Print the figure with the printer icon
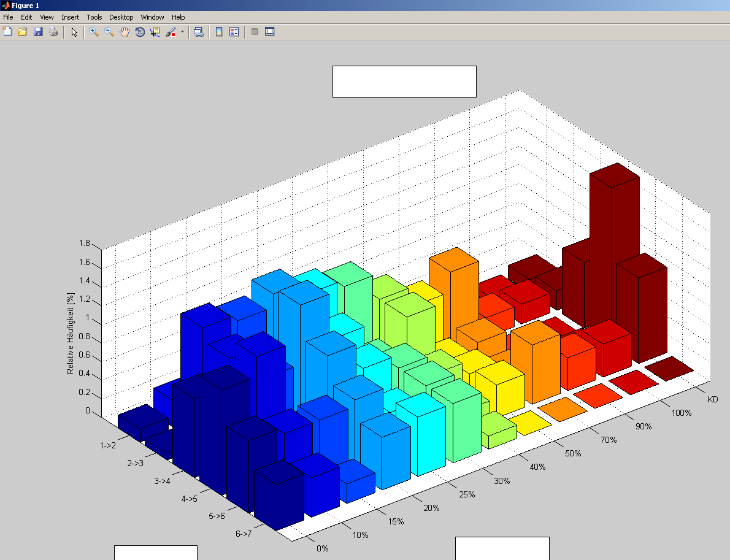Screen dimensions: 730x560 point(53,31)
